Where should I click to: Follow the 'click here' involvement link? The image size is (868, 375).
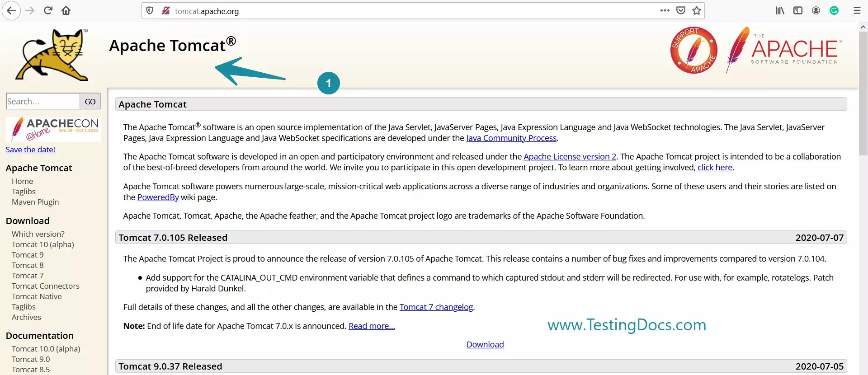pos(715,168)
